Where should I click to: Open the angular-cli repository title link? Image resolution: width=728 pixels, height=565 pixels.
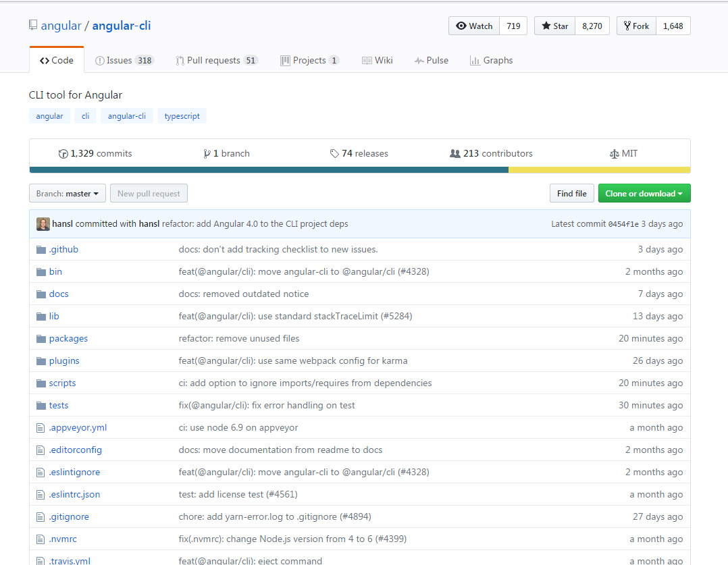(122, 26)
